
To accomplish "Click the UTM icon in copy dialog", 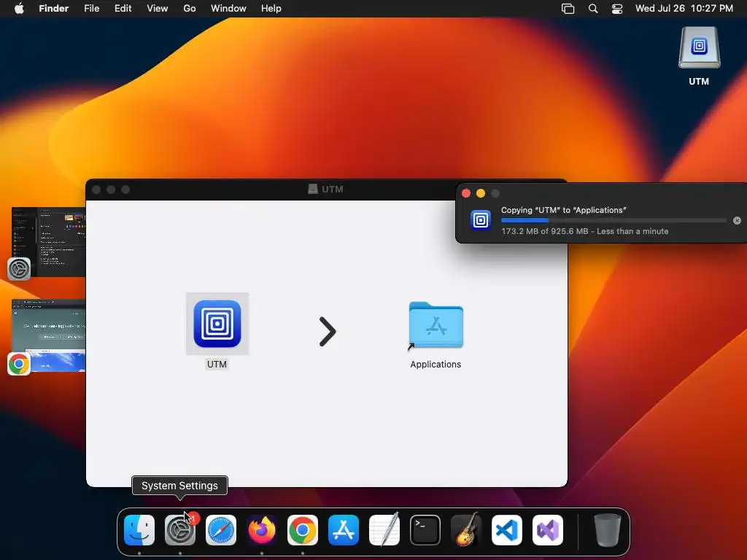I will click(x=481, y=220).
